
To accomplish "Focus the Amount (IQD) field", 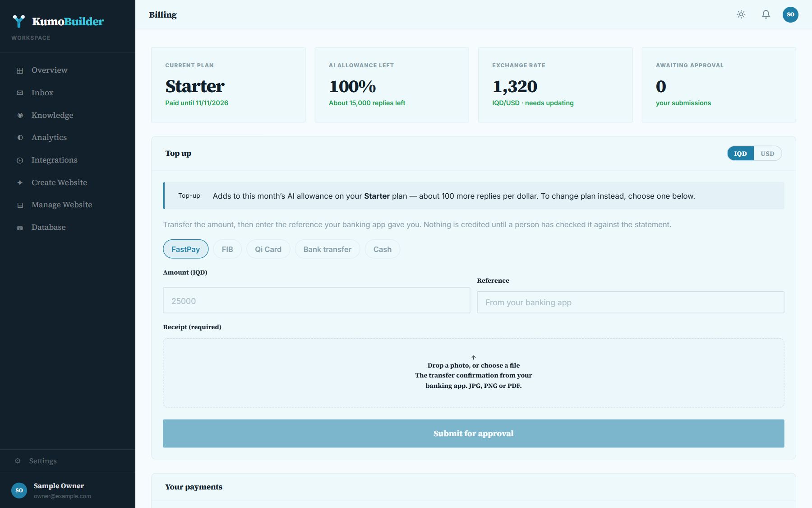I will tap(316, 301).
